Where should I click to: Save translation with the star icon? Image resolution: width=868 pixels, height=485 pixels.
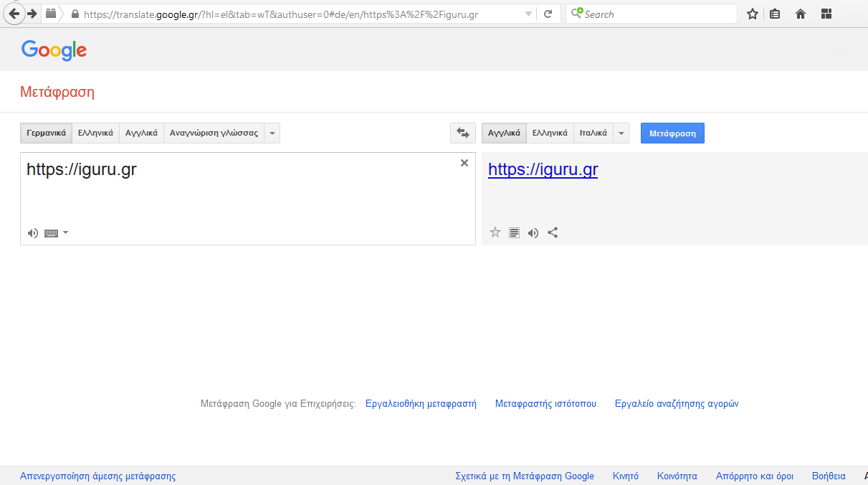pyautogui.click(x=495, y=232)
